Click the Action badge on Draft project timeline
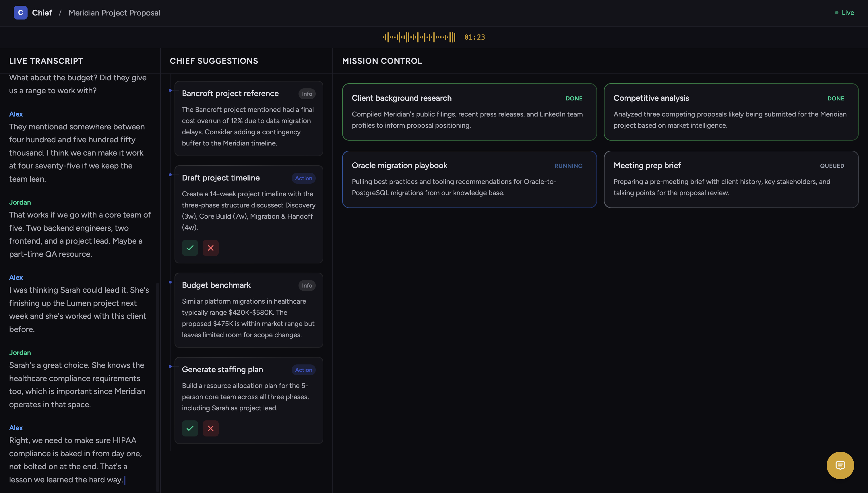Viewport: 868px width, 493px height. coord(303,178)
